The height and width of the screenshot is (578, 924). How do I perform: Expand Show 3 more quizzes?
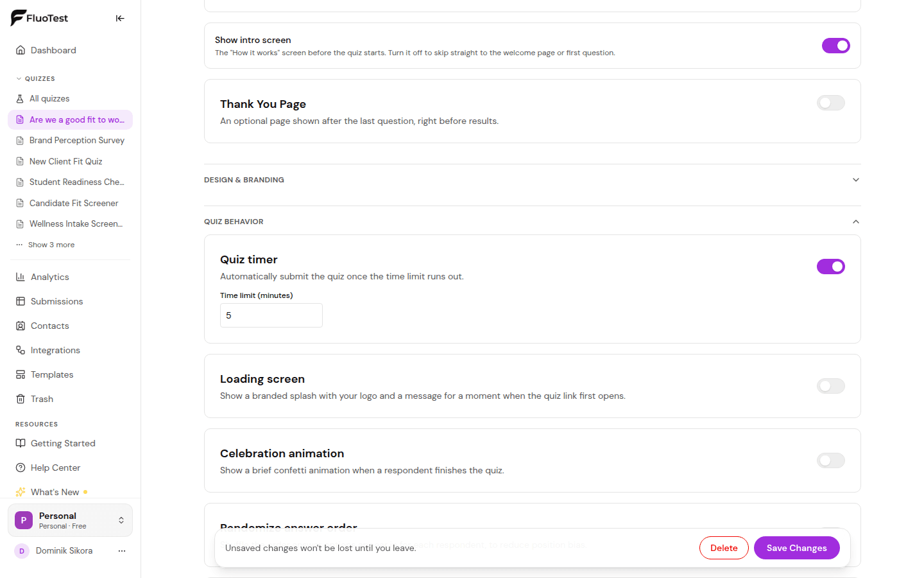pyautogui.click(x=45, y=245)
